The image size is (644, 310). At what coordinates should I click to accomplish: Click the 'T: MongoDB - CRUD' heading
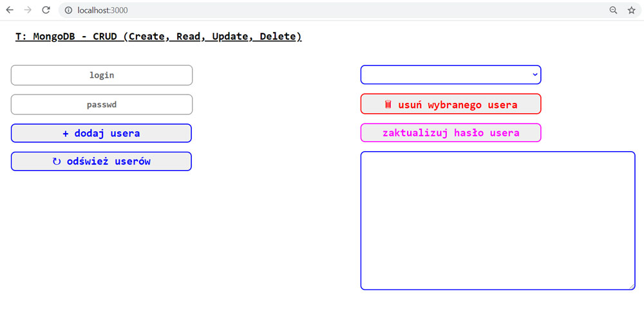158,37
